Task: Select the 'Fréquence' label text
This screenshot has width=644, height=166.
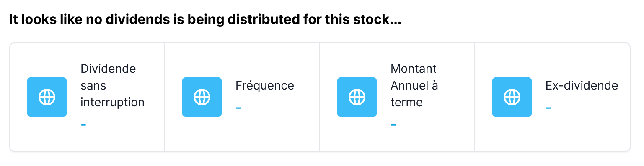Action: coord(265,86)
